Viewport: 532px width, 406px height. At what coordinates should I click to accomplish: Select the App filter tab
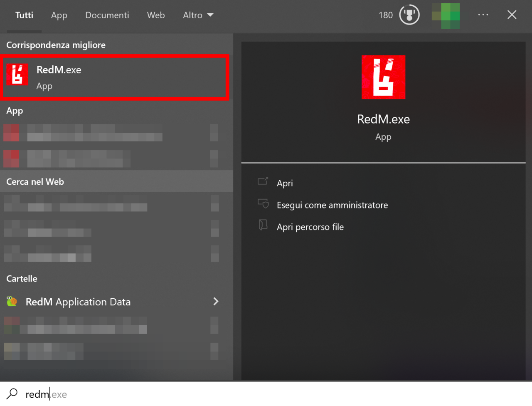(x=59, y=15)
